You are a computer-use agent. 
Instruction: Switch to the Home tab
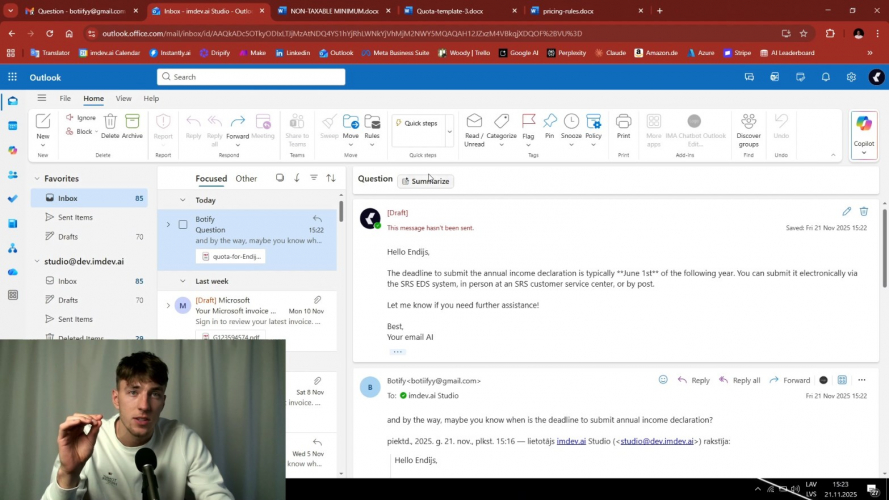(x=94, y=98)
